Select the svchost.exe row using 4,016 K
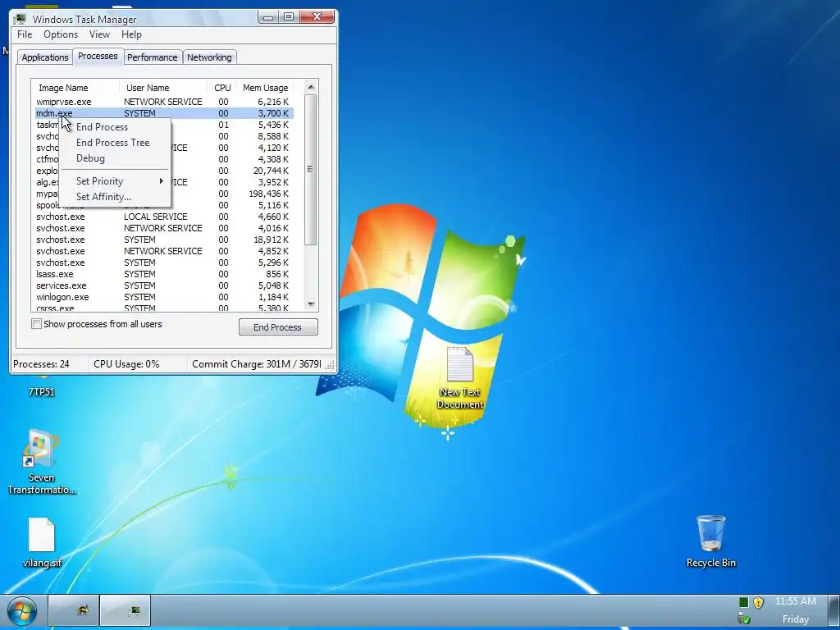840x630 pixels. click(x=164, y=228)
